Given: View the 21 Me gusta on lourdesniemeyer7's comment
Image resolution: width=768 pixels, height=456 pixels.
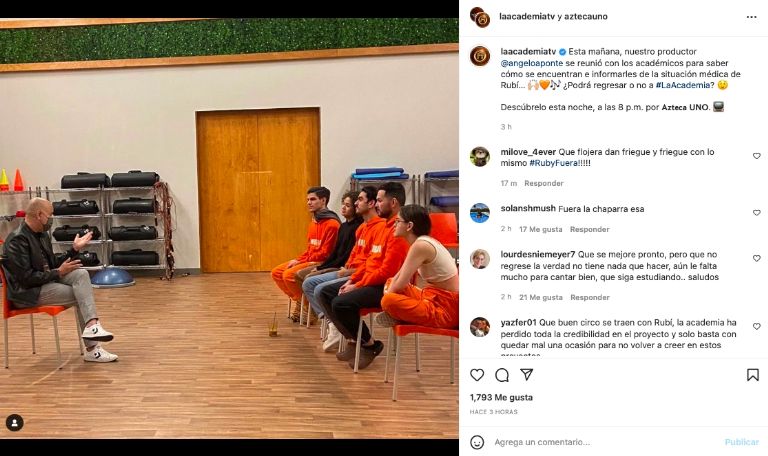Looking at the screenshot, I should (x=541, y=297).
